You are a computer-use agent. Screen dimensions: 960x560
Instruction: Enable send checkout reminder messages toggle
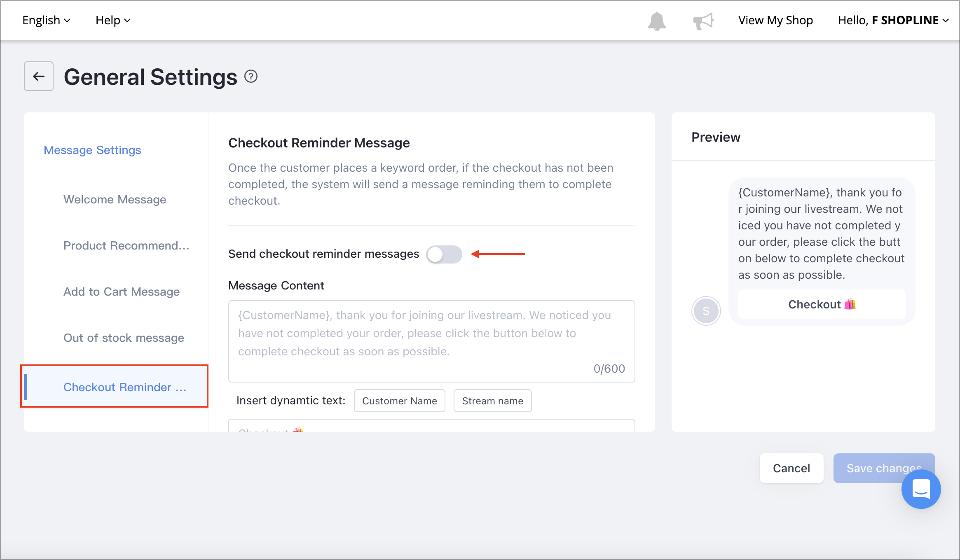pyautogui.click(x=444, y=254)
